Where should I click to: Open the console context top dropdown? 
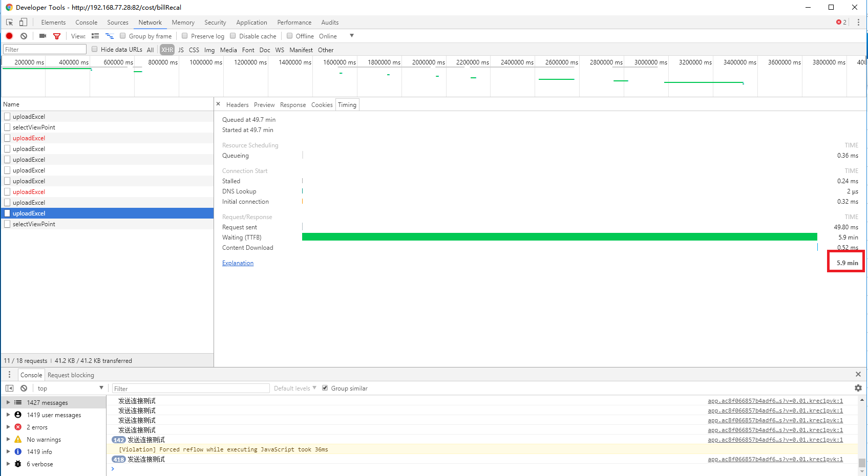pos(70,388)
